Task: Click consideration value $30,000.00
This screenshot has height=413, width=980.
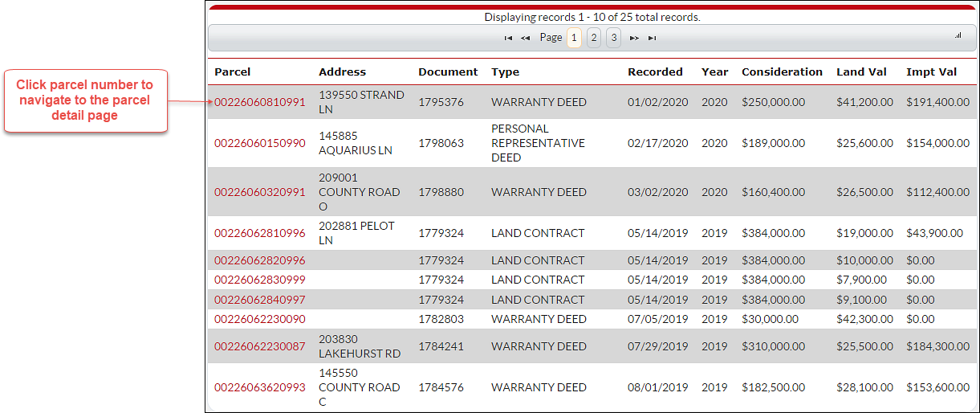Action: (x=771, y=319)
